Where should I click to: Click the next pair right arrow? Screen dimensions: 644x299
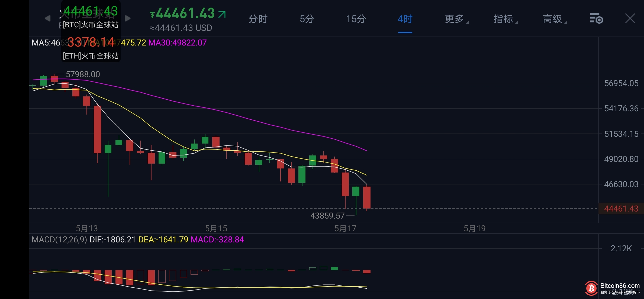128,18
